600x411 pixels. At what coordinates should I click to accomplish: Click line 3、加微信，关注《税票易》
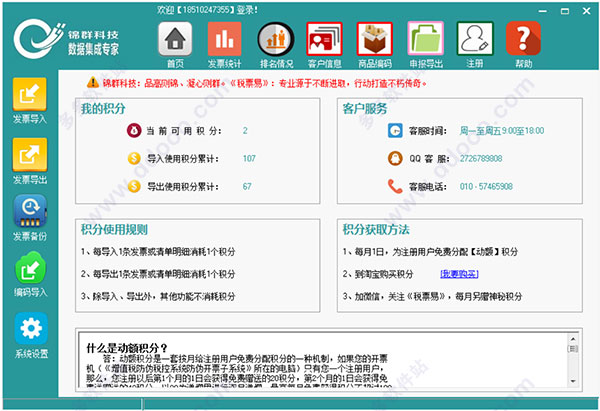432,296
